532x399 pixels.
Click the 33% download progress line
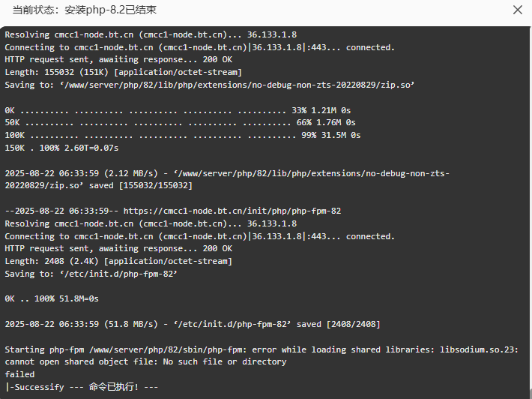(178, 110)
